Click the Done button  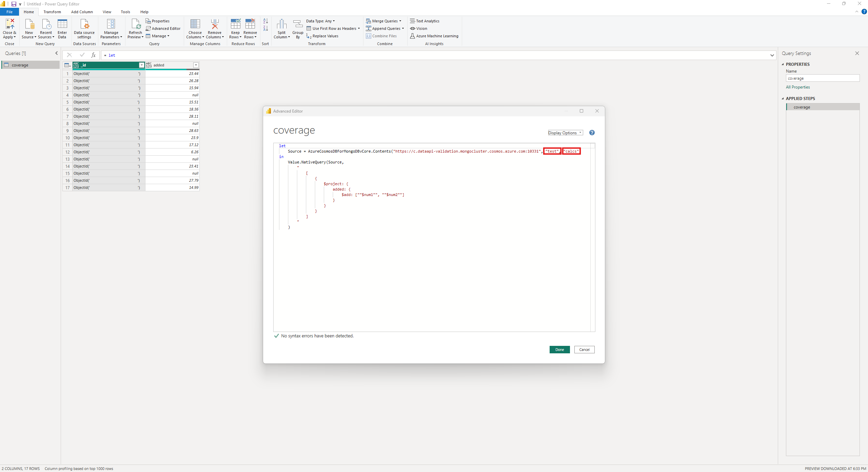pyautogui.click(x=559, y=350)
